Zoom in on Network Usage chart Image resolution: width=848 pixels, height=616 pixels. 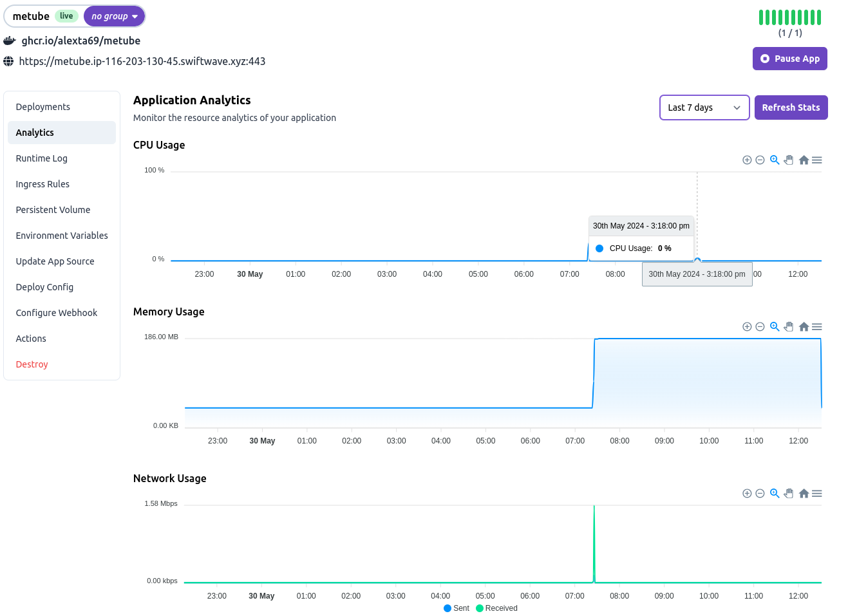click(x=747, y=494)
